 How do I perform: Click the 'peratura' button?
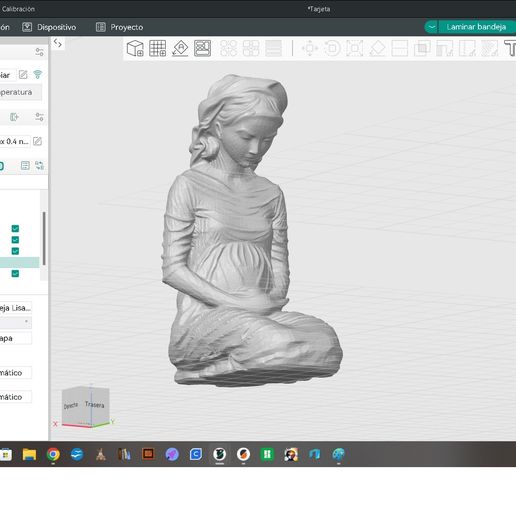[x=21, y=92]
